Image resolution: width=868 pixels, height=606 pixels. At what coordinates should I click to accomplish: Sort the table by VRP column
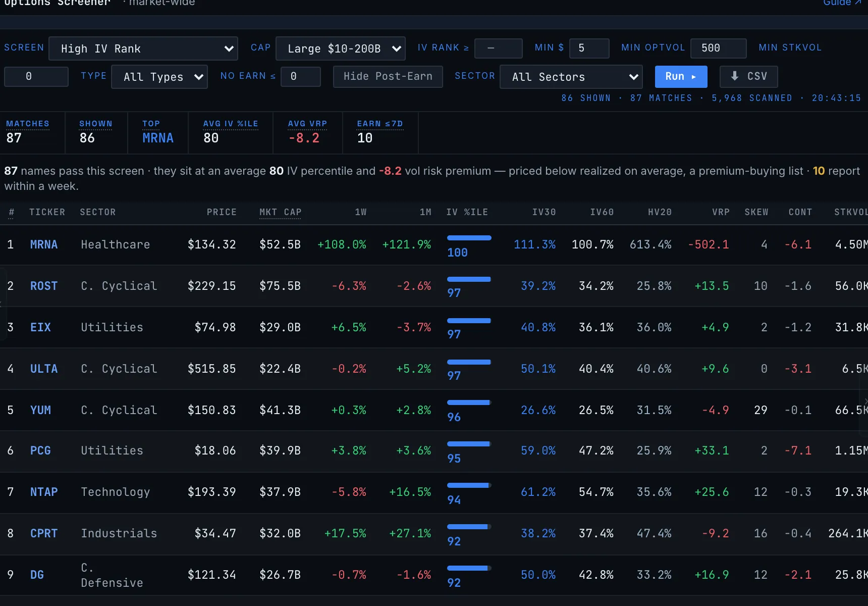click(x=721, y=212)
